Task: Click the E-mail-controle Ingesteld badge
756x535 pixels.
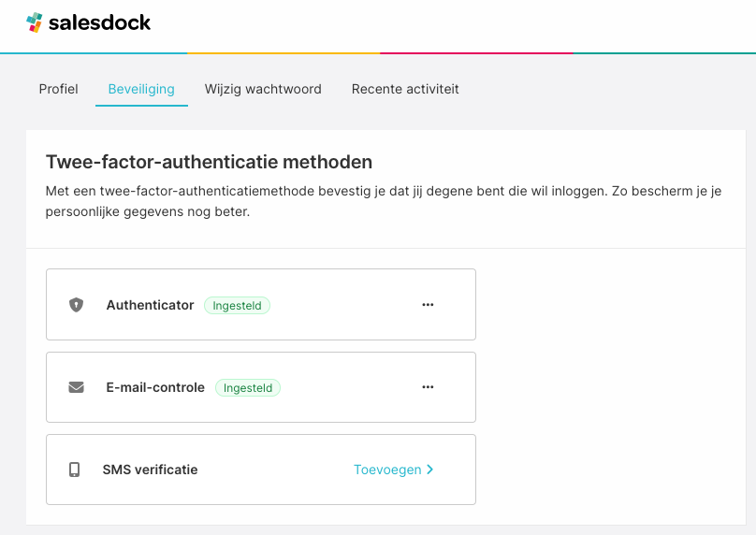Action: 248,387
